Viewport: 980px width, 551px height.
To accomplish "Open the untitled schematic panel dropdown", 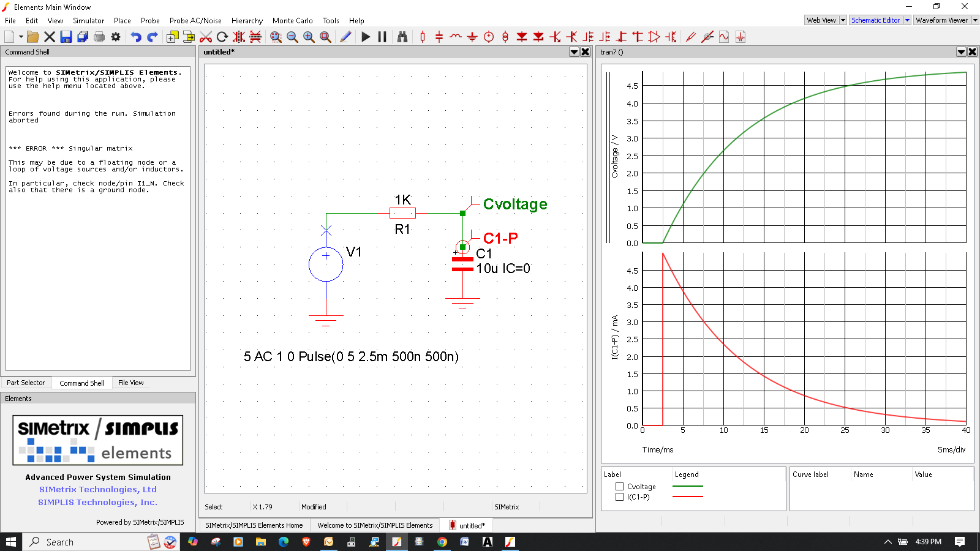I will click(x=575, y=52).
